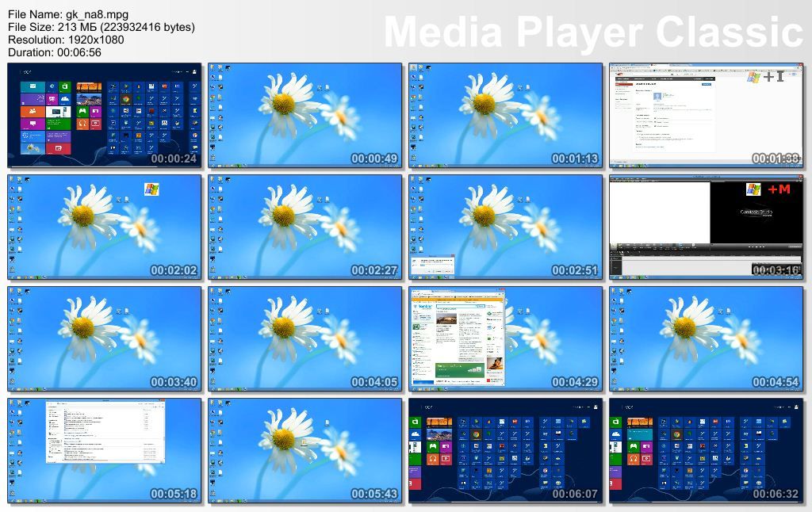Select the frame timestamped 00:04:54
This screenshot has height=512, width=812.
(x=707, y=339)
